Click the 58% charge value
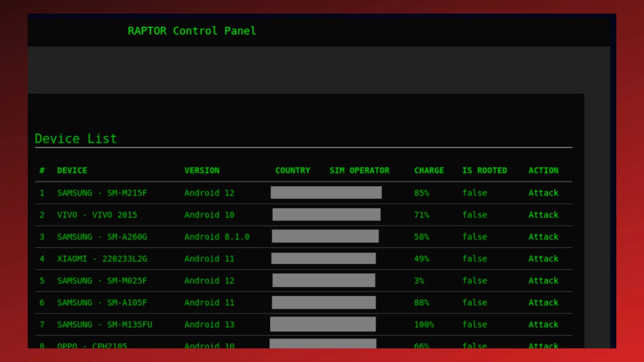Image resolution: width=644 pixels, height=362 pixels. tap(422, 237)
